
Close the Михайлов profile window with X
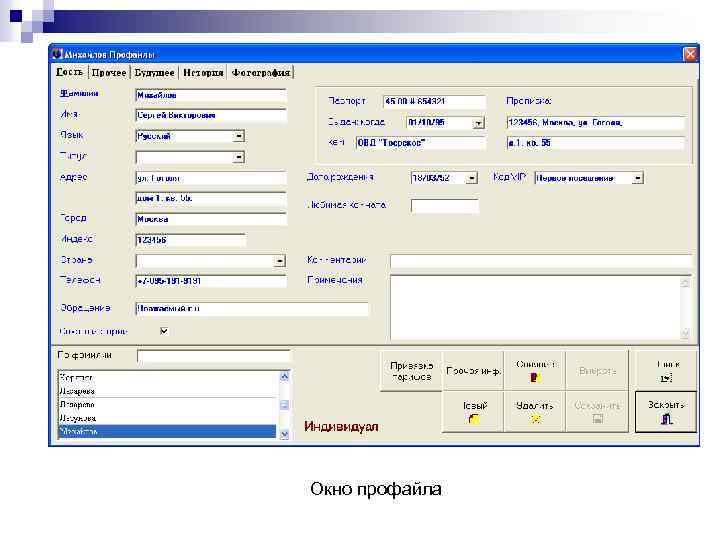click(690, 54)
